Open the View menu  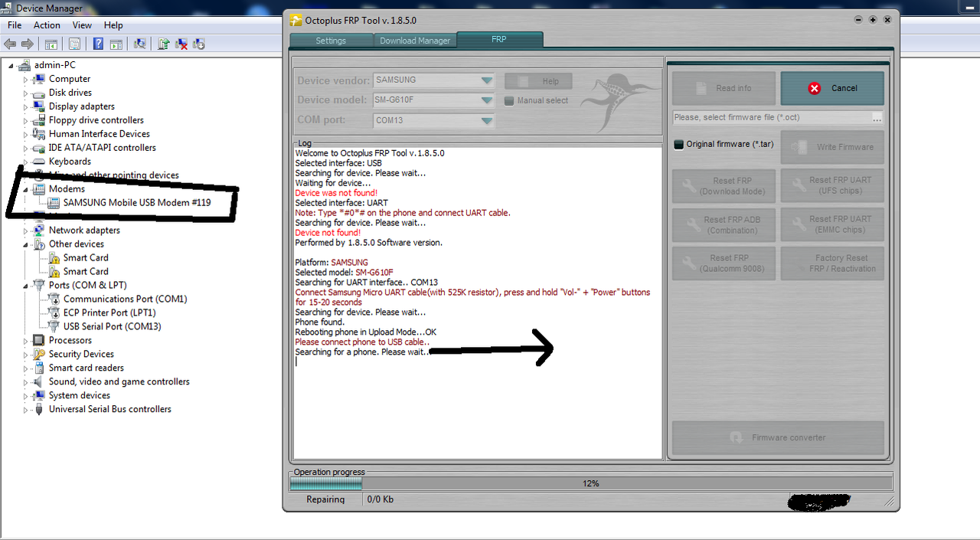tap(82, 25)
